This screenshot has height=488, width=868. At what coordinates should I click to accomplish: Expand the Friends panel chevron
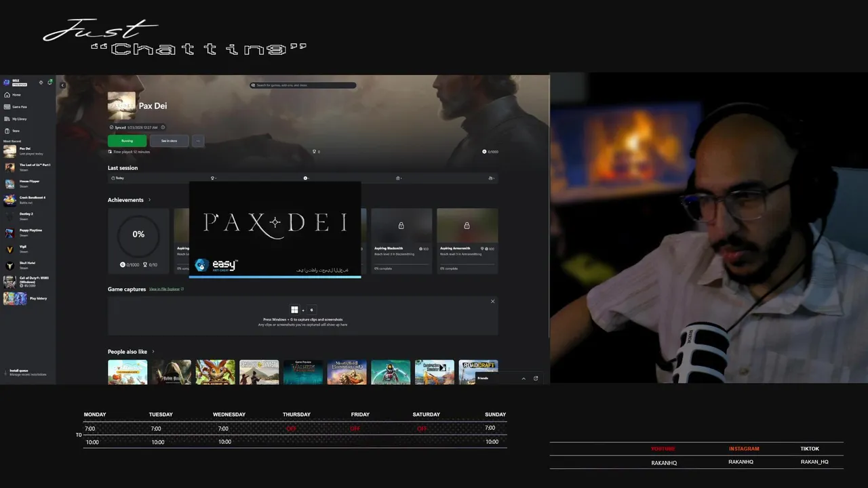coord(523,378)
